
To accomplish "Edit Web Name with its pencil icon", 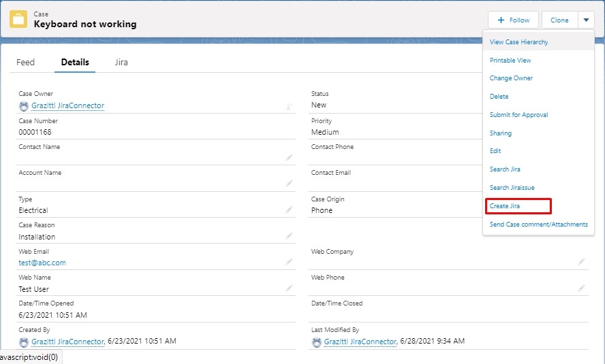I will tap(289, 288).
